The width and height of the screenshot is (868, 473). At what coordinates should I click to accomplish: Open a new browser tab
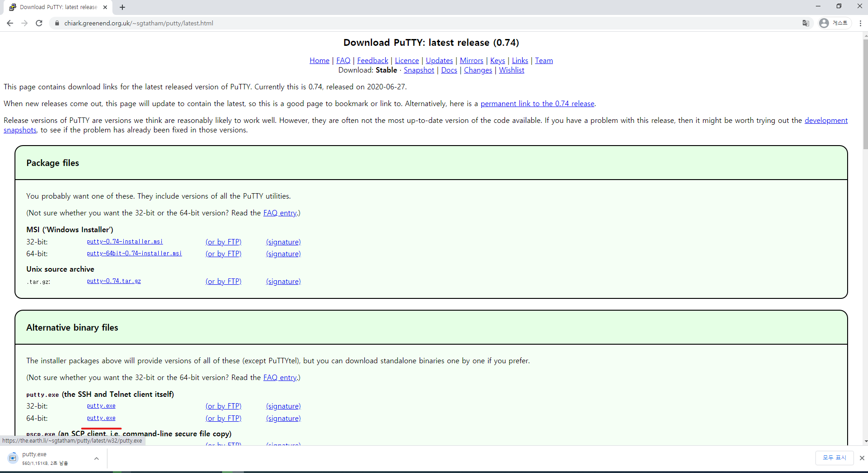122,7
